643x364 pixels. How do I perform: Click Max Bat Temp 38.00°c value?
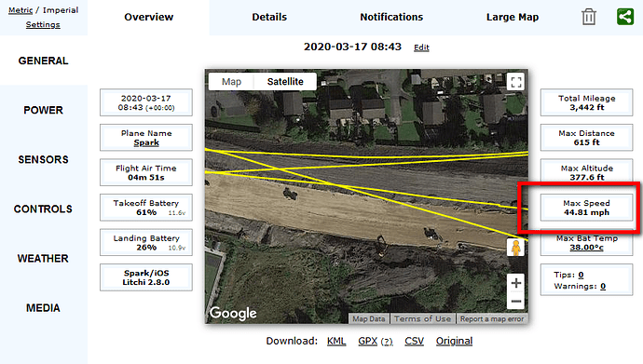click(586, 248)
